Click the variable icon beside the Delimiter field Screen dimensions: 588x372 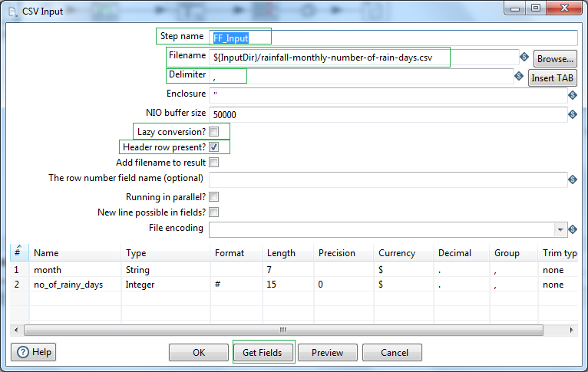tap(519, 76)
